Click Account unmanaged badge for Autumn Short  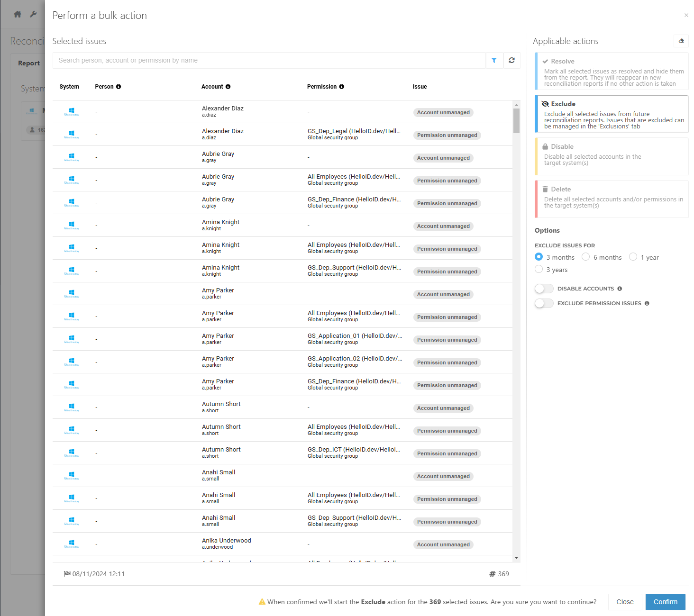coord(443,408)
